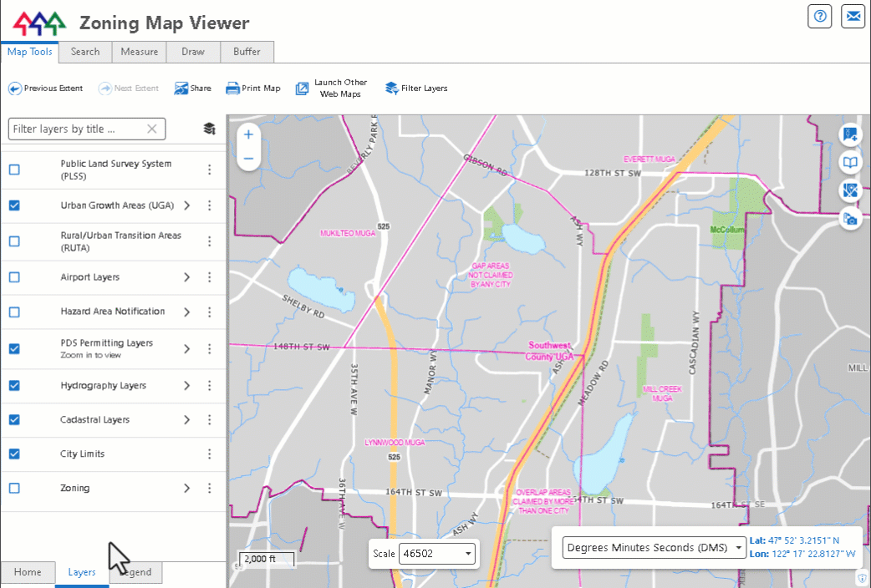Viewport: 871px width, 588px height.
Task: Open the Buffer tab
Action: click(247, 52)
